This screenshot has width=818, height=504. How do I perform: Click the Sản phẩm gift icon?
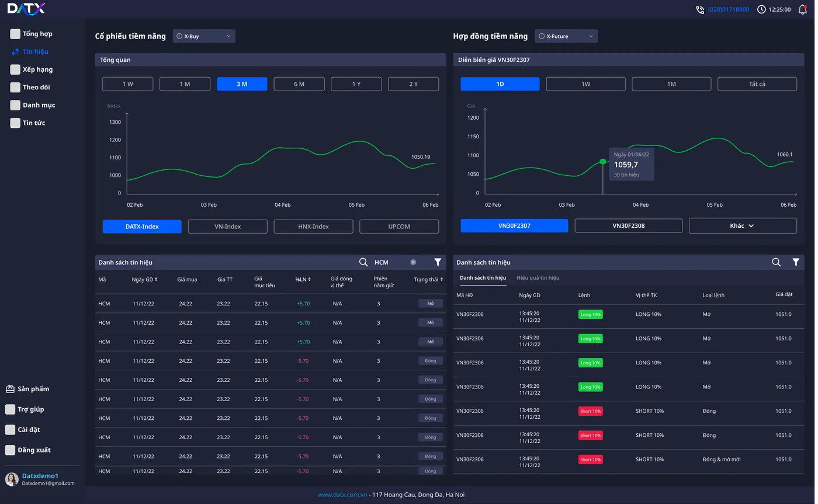click(x=10, y=389)
